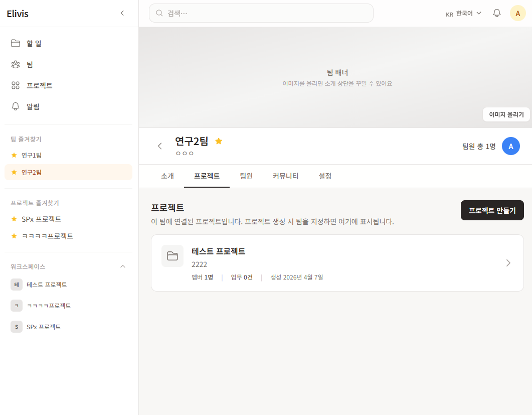Go to 팀 in the sidebar
This screenshot has height=415, width=532.
(x=30, y=64)
